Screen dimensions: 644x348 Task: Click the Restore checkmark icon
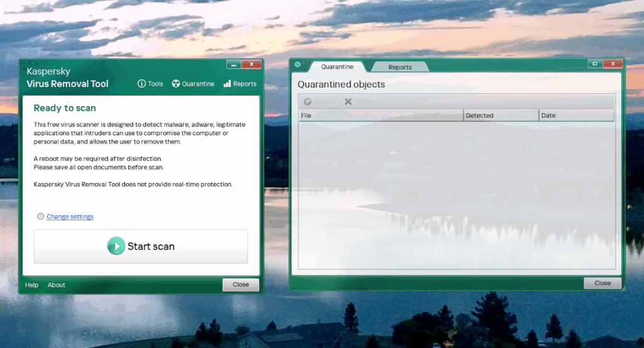(x=307, y=101)
